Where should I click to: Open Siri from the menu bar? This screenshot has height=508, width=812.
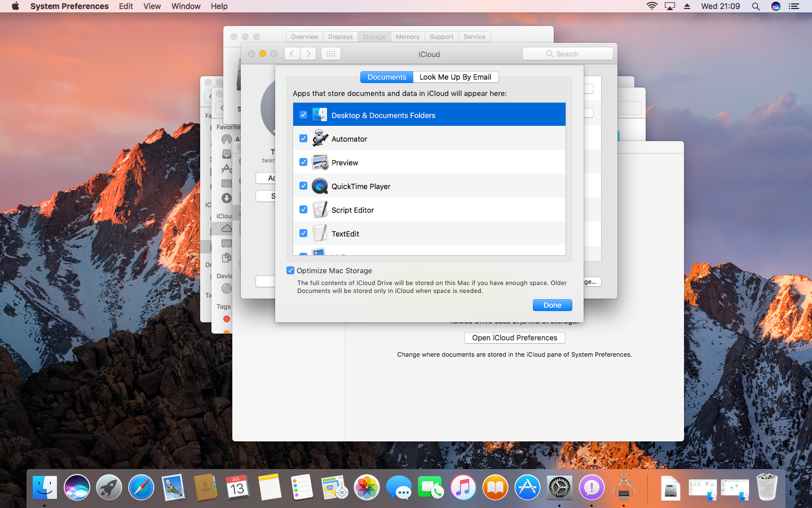point(776,6)
